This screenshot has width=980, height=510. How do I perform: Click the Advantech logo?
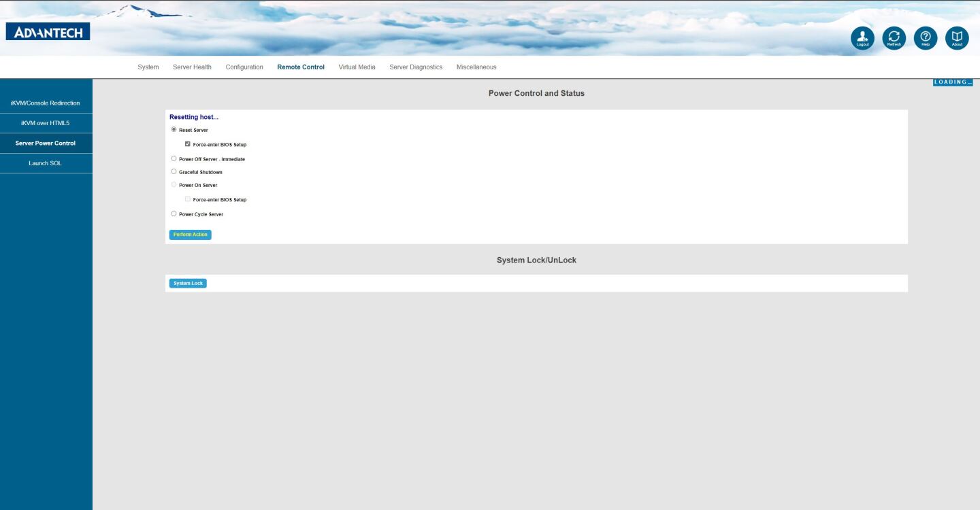click(x=48, y=31)
